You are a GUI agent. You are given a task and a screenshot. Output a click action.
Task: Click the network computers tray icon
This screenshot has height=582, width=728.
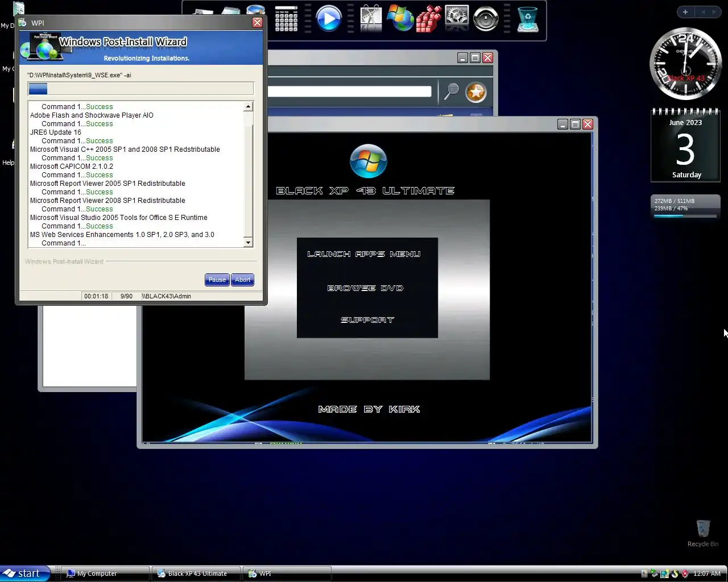664,573
